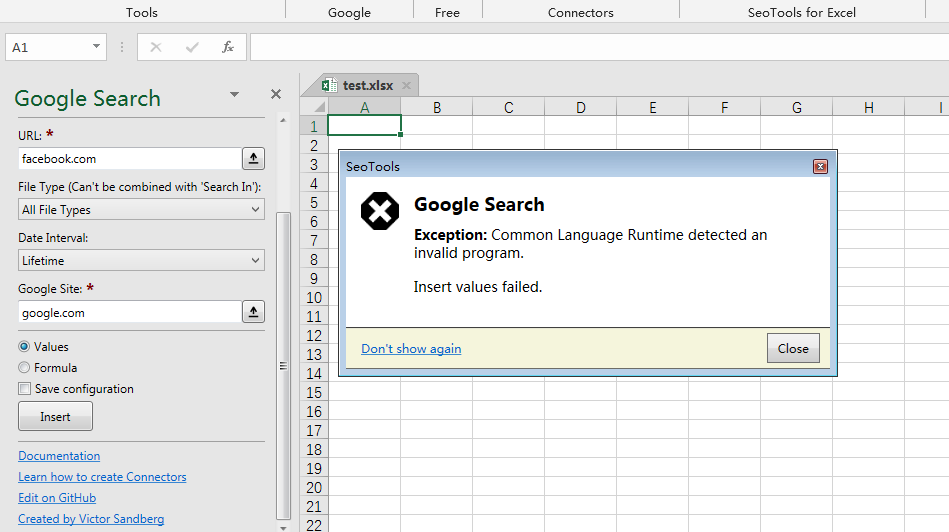Image resolution: width=949 pixels, height=532 pixels.
Task: Select row 1 header
Action: 314,126
